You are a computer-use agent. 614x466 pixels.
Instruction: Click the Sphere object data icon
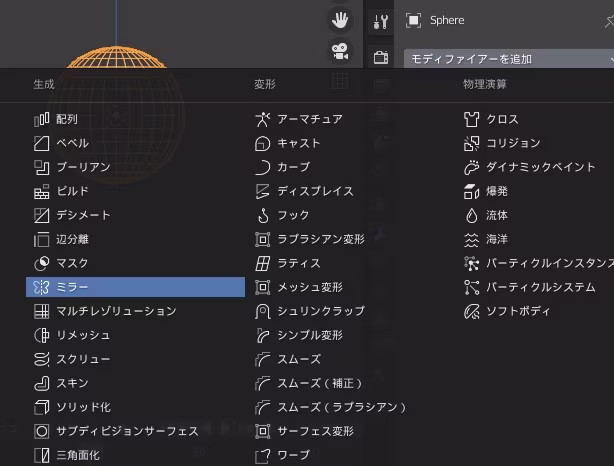(x=414, y=20)
